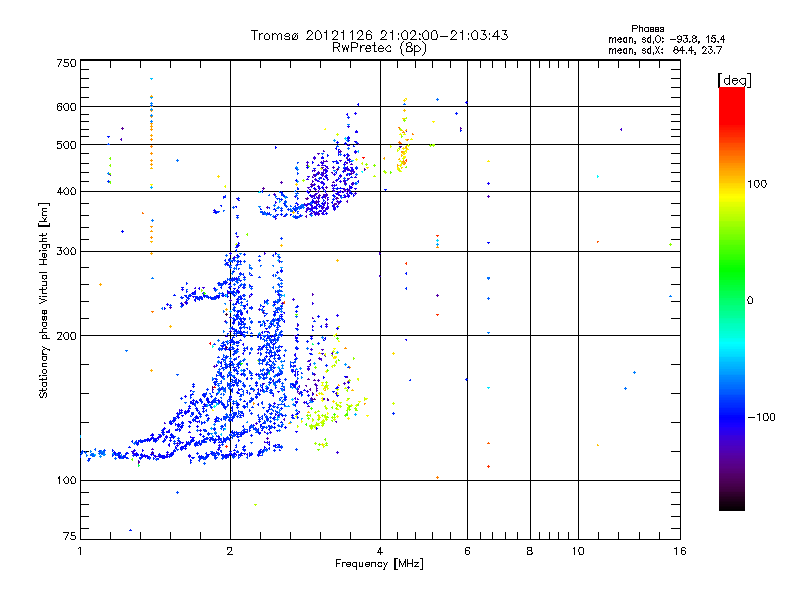Viewport: 800px width, 600px height.
Task: Click the x-axis tick label '4'
Action: tap(380, 551)
